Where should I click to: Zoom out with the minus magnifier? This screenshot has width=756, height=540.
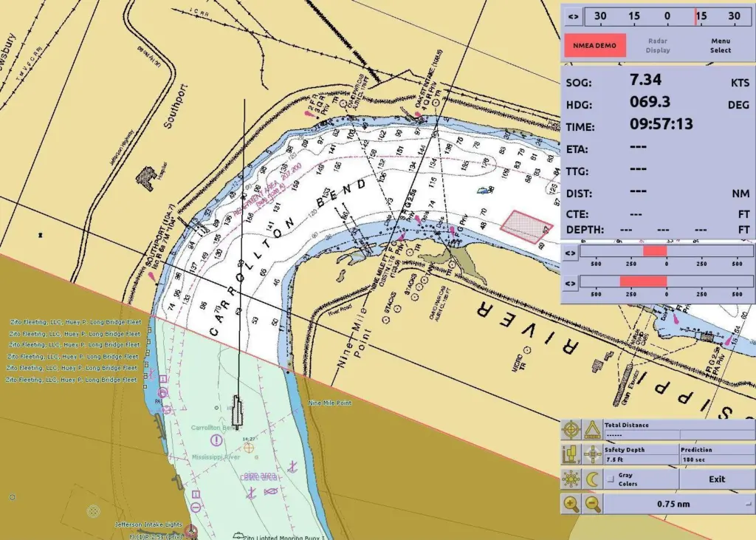click(x=592, y=504)
